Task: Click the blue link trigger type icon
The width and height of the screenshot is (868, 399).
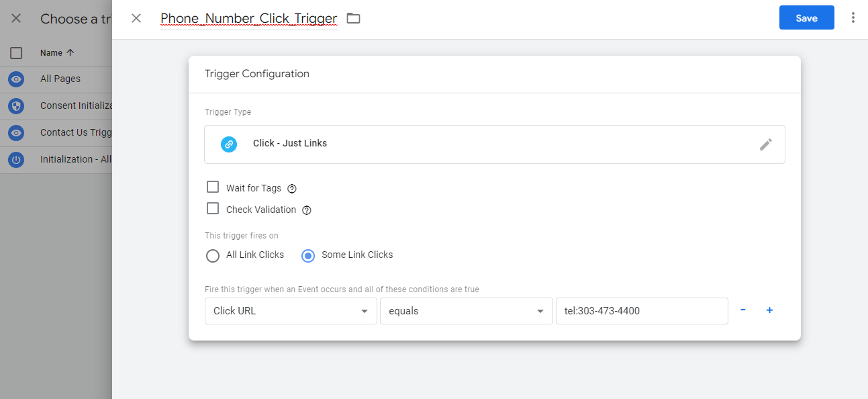Action: (229, 144)
